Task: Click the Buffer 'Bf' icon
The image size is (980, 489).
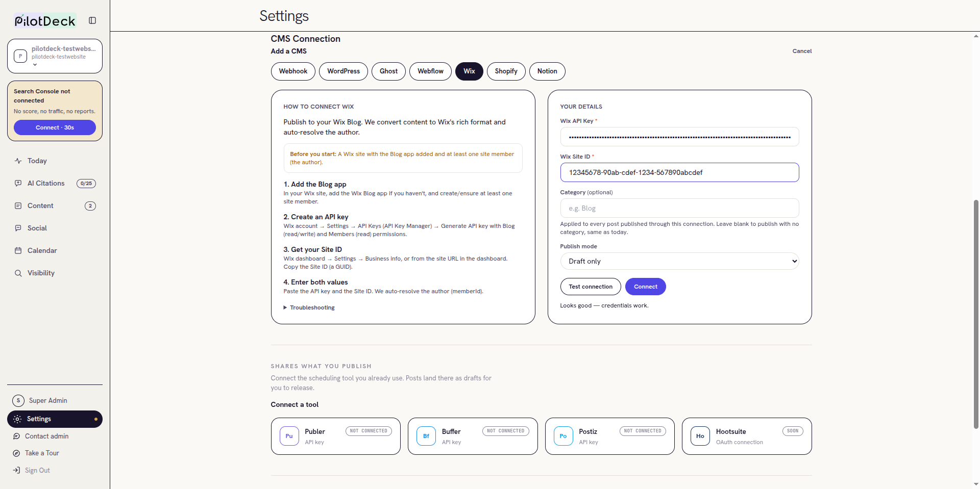Action: pyautogui.click(x=426, y=436)
